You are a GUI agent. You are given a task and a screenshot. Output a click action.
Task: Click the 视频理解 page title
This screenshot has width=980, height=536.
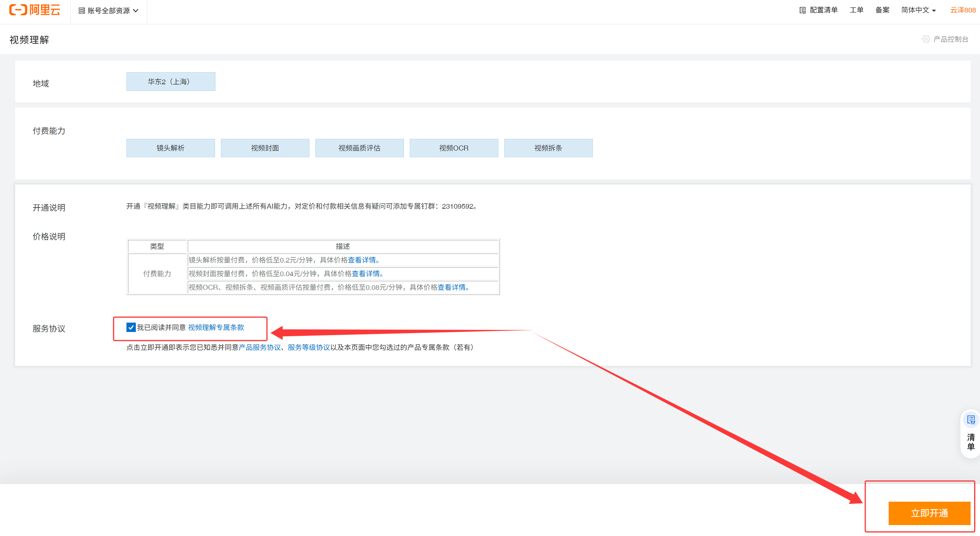click(x=29, y=40)
